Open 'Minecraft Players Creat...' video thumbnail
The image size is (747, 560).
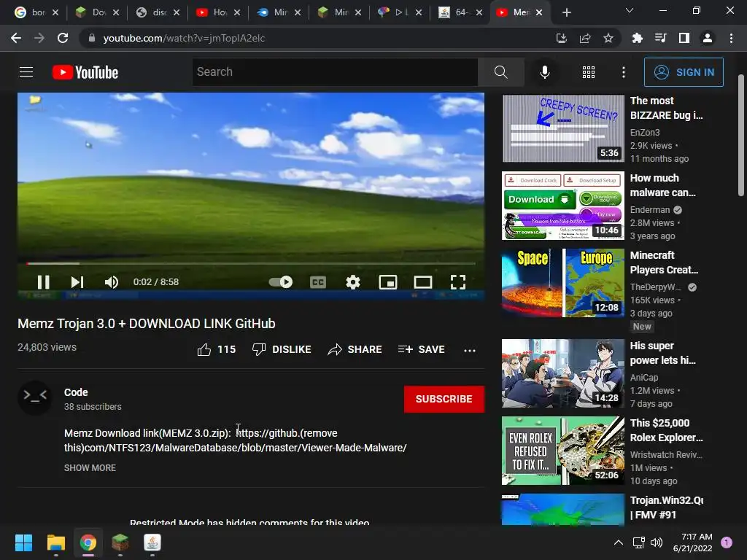coord(563,283)
